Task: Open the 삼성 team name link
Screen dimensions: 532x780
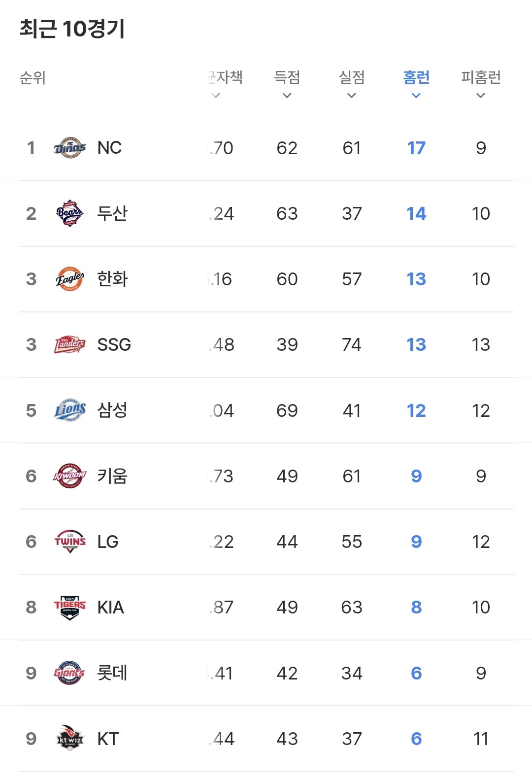Action: point(112,410)
